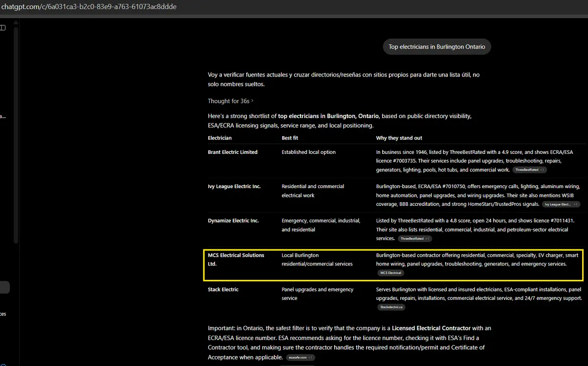Click "Emergency, commercial, industrial, and residential" cell
Viewport: 588px width, 366px height.
point(321,225)
